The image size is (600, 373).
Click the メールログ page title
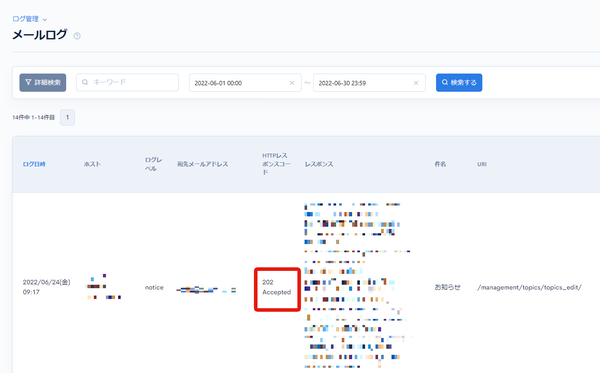point(40,35)
